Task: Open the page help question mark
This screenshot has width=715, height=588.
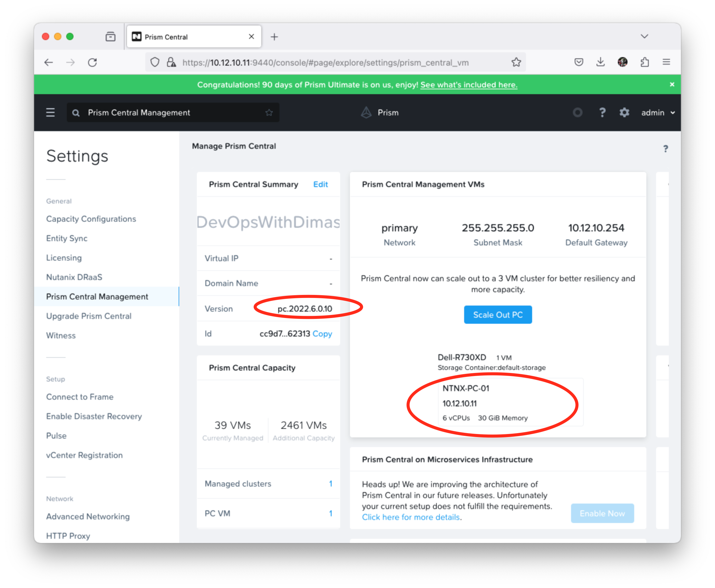Action: pyautogui.click(x=665, y=149)
